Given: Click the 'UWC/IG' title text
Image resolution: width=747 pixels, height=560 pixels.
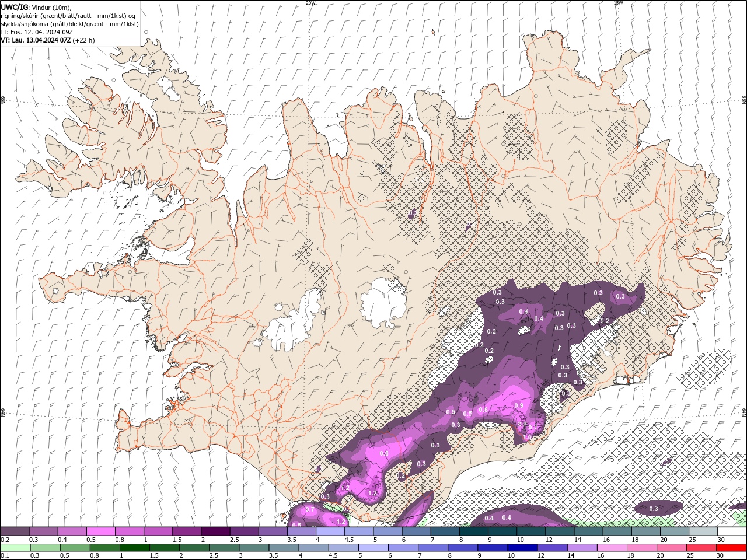Looking at the screenshot, I should (14, 7).
